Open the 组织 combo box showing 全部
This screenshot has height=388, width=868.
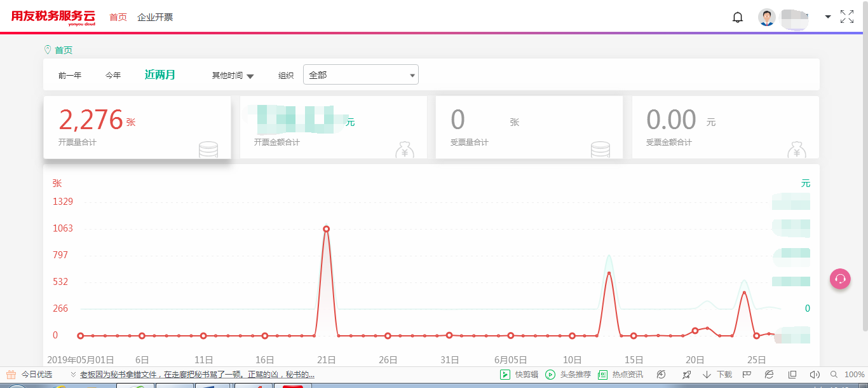(x=360, y=75)
